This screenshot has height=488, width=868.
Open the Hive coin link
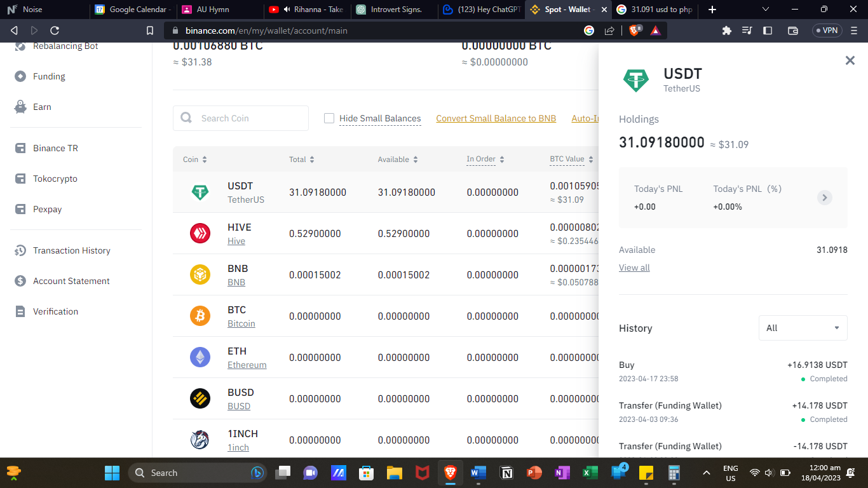(236, 241)
